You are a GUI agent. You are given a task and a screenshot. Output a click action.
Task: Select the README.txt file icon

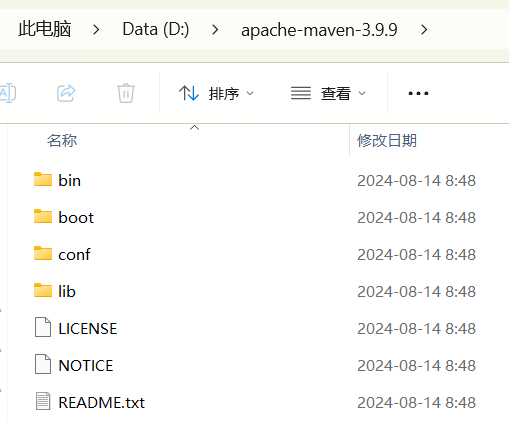[x=43, y=401]
